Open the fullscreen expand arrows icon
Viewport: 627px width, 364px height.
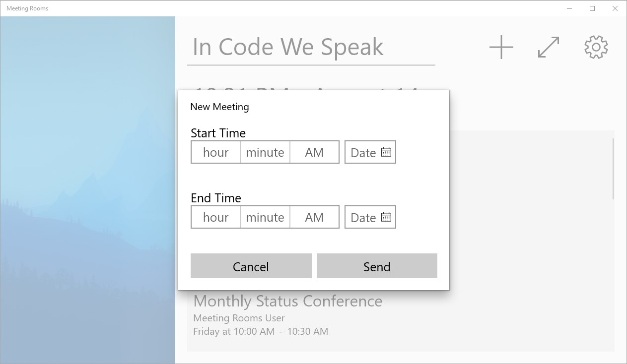tap(549, 47)
